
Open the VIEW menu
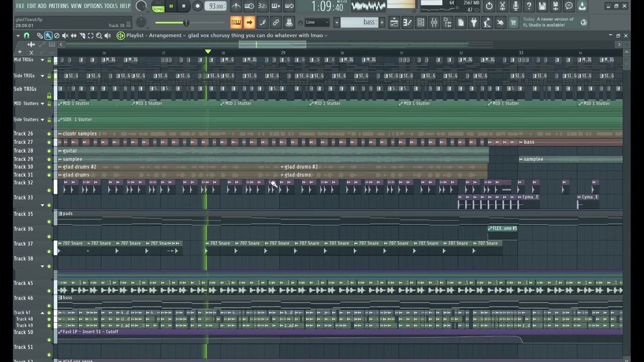coord(76,6)
